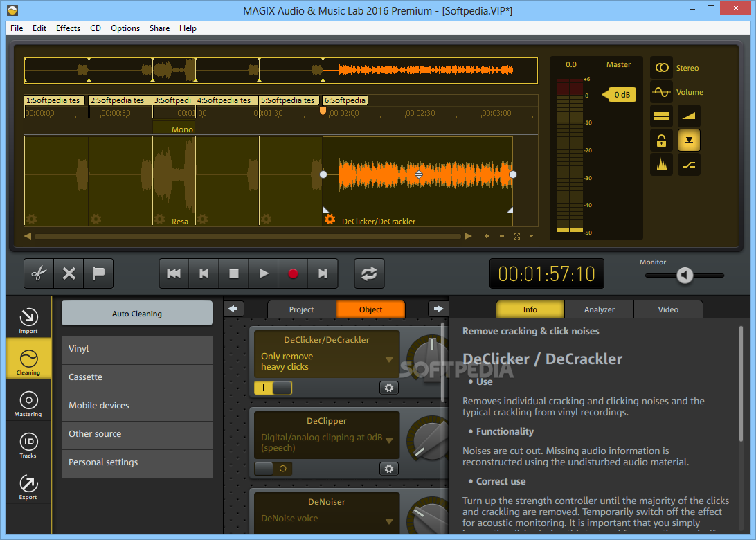
Task: Go to previous effects page arrow
Action: [x=233, y=309]
